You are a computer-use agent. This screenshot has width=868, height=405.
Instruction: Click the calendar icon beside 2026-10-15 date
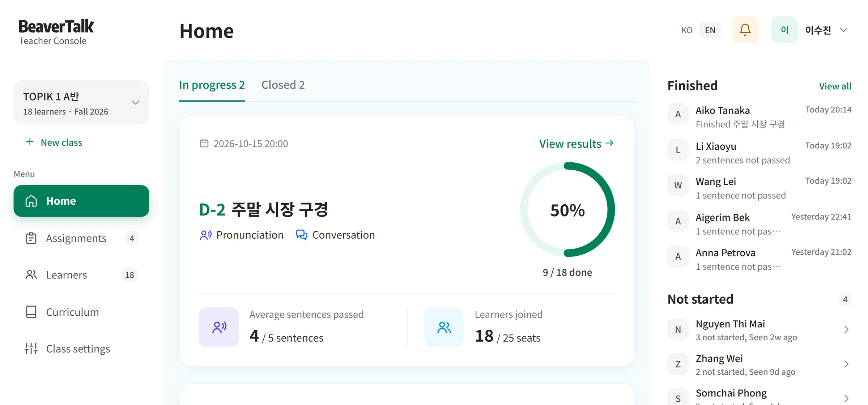coord(204,144)
